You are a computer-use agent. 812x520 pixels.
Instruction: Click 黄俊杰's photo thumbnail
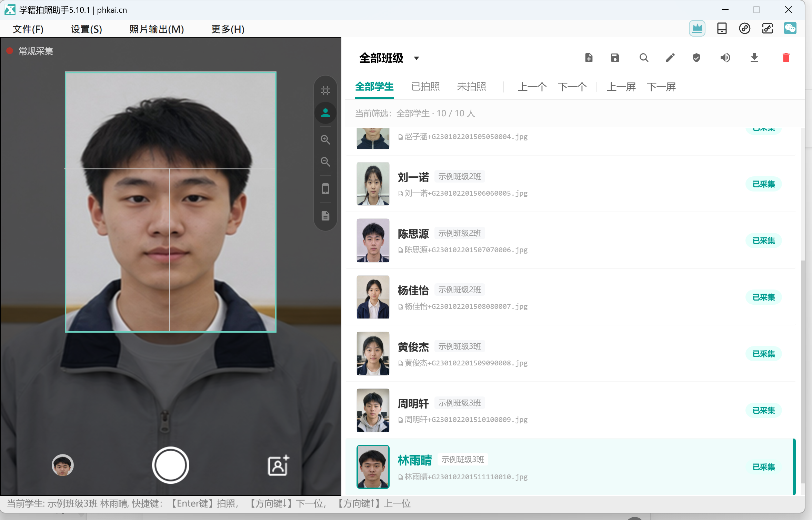click(373, 354)
